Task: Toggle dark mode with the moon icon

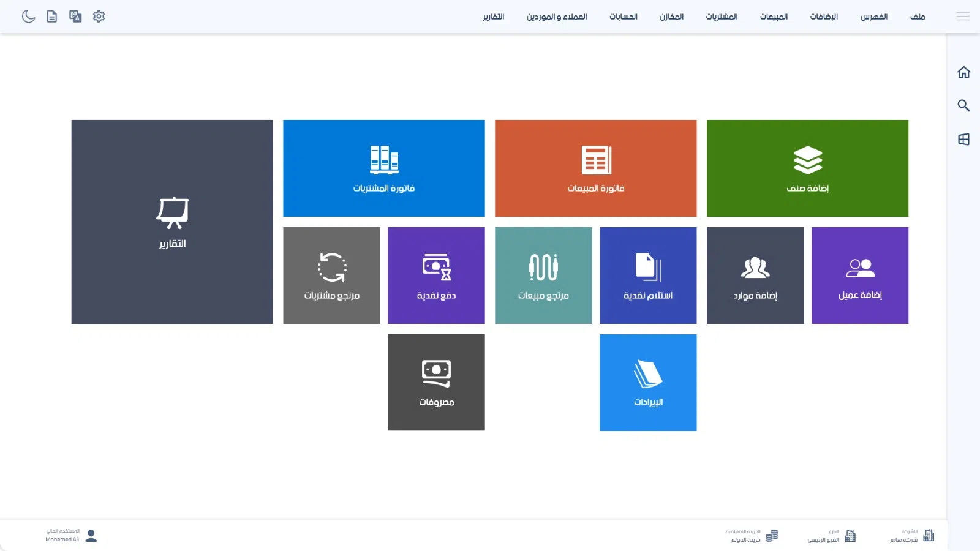Action: point(28,17)
